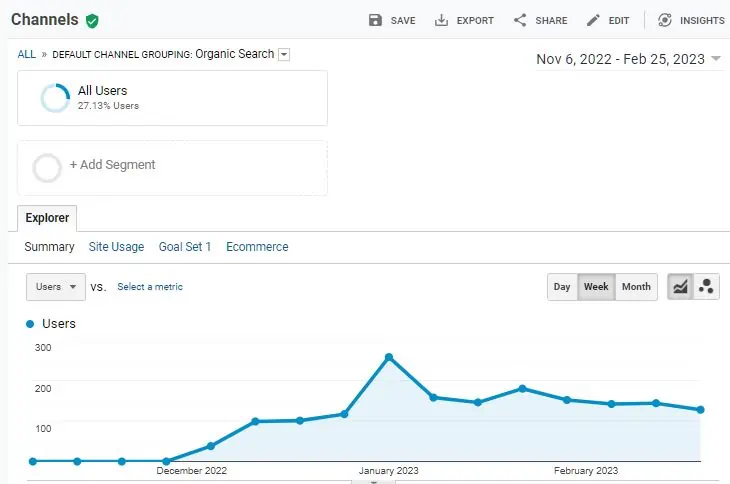Click the EXPORT button label

coord(475,20)
